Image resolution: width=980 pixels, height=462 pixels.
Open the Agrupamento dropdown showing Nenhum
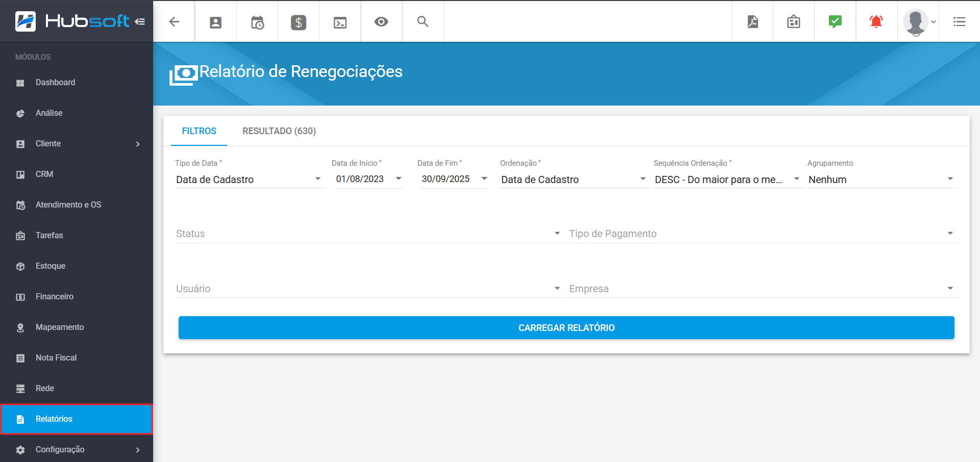click(x=881, y=179)
